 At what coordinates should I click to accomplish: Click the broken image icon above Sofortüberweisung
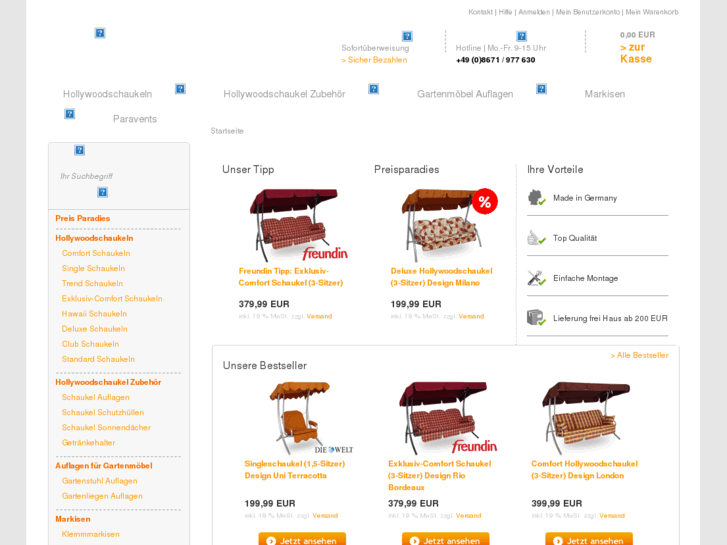407,36
